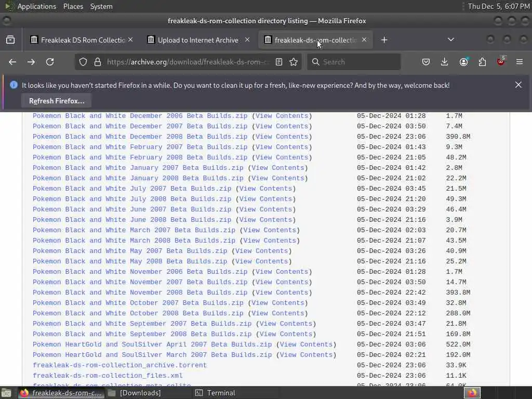
Task: Expand the list all tabs chevron
Action: click(x=451, y=39)
